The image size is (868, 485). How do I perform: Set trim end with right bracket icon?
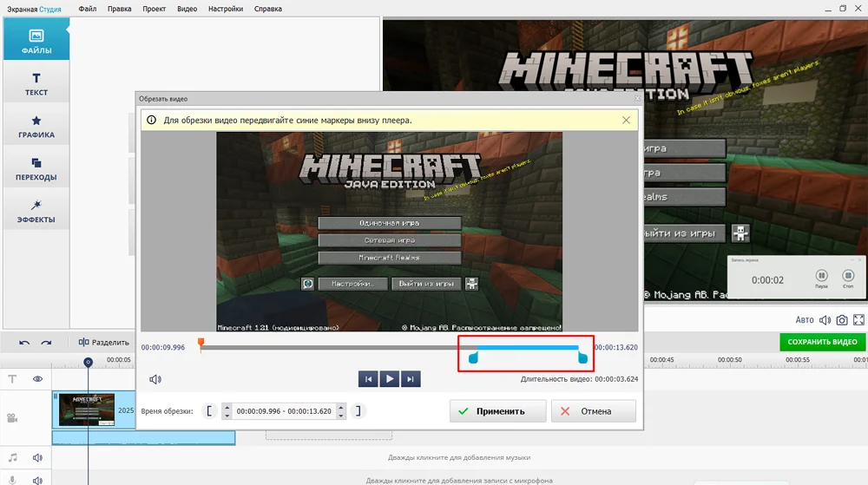click(358, 411)
